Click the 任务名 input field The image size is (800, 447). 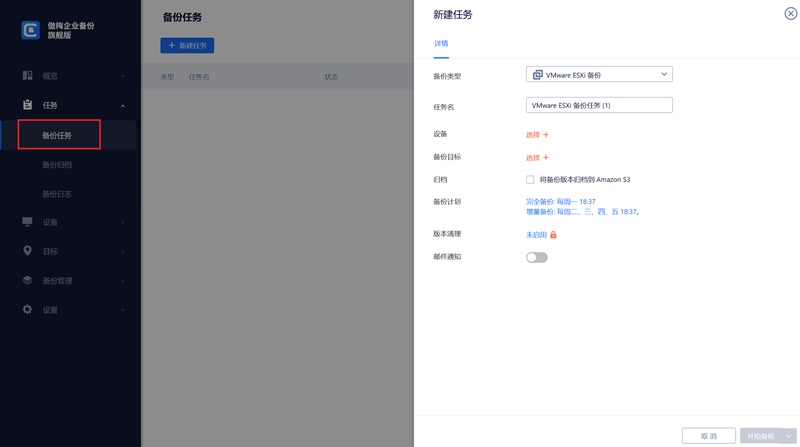tap(599, 105)
